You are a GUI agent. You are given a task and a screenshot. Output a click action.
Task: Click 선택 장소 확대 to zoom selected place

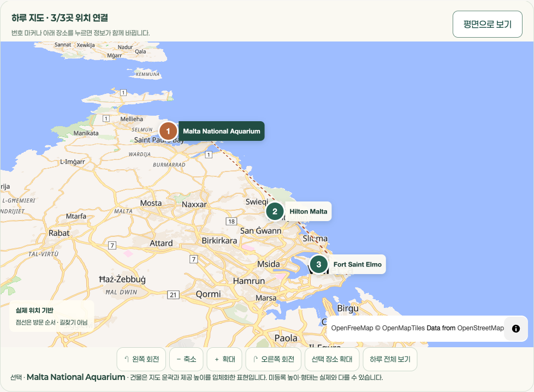click(332, 359)
